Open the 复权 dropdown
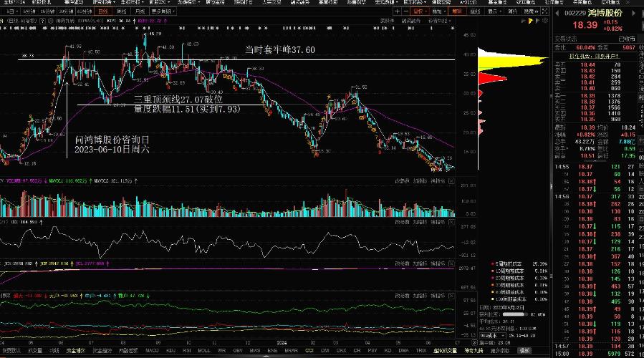 pos(420,11)
